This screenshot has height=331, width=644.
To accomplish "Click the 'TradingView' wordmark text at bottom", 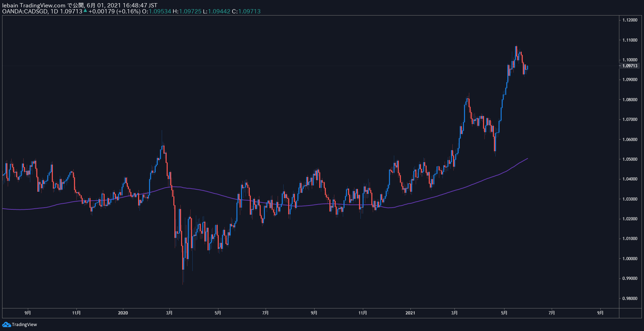I will click(24, 325).
